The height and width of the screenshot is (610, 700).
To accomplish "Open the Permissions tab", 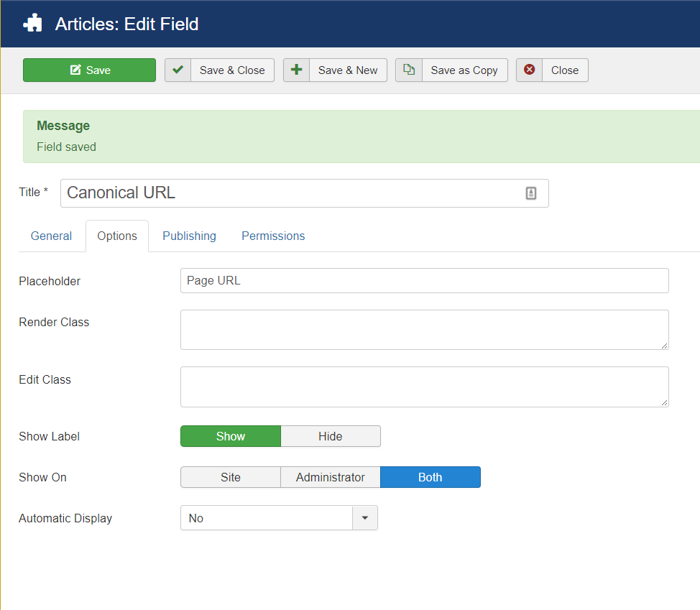I will 273,236.
